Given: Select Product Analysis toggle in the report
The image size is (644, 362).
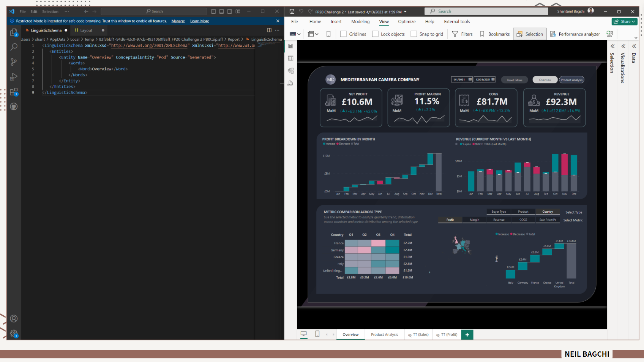Looking at the screenshot, I should click(571, 80).
